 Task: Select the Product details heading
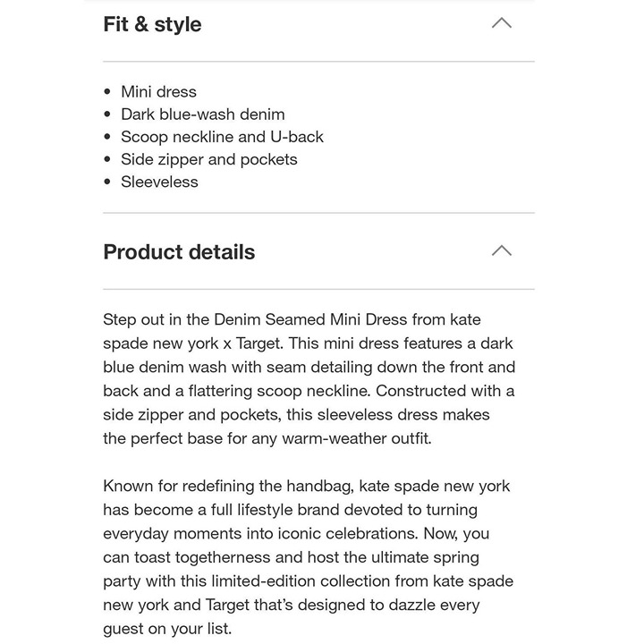pos(179,251)
